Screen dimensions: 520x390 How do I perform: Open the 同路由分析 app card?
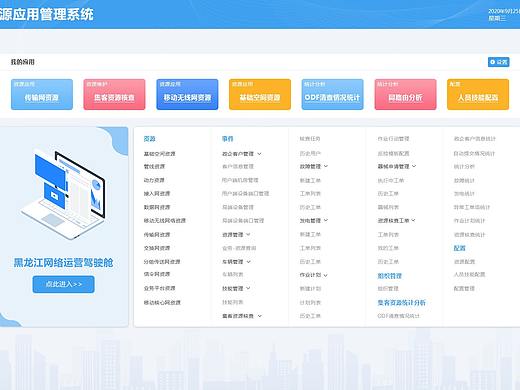tap(405, 94)
